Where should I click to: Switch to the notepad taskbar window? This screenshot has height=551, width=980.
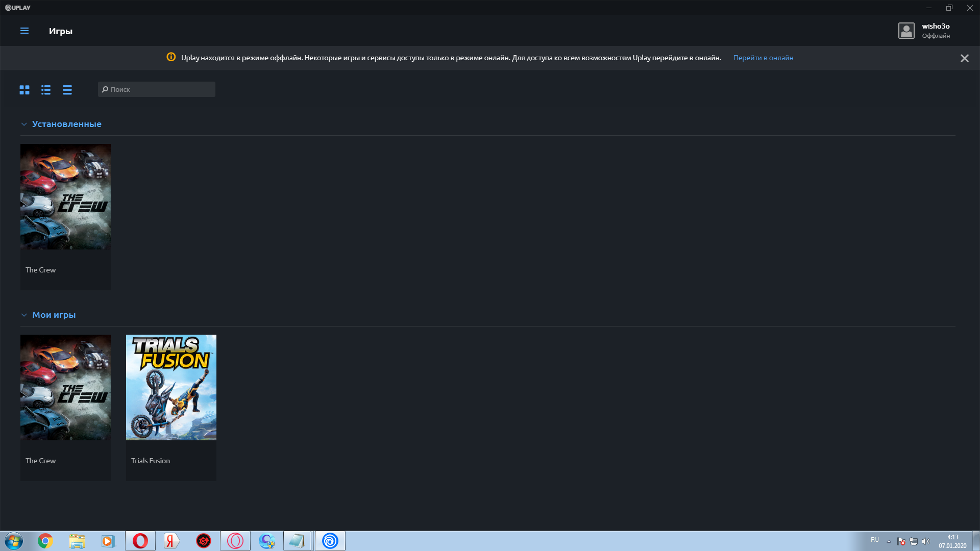pyautogui.click(x=298, y=541)
